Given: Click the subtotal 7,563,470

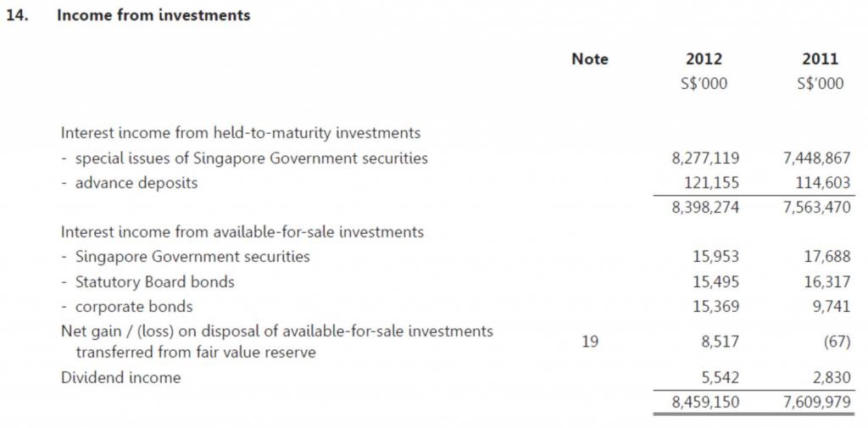Looking at the screenshot, I should click(816, 208).
